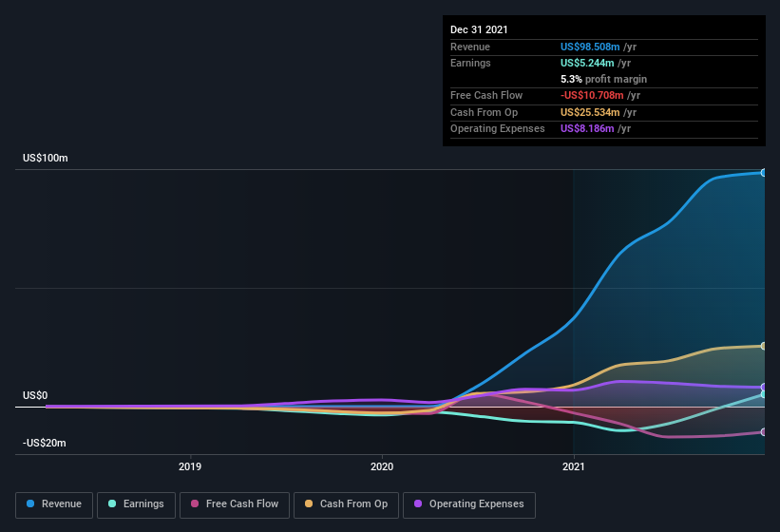Toggle the Revenue legend series
Screen dimensions: 780x532
pos(54,504)
